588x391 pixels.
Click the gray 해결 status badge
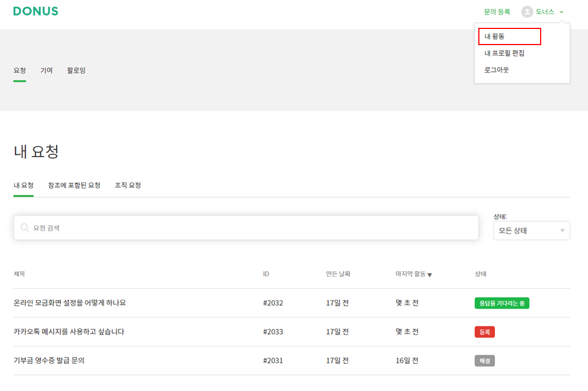pos(484,360)
